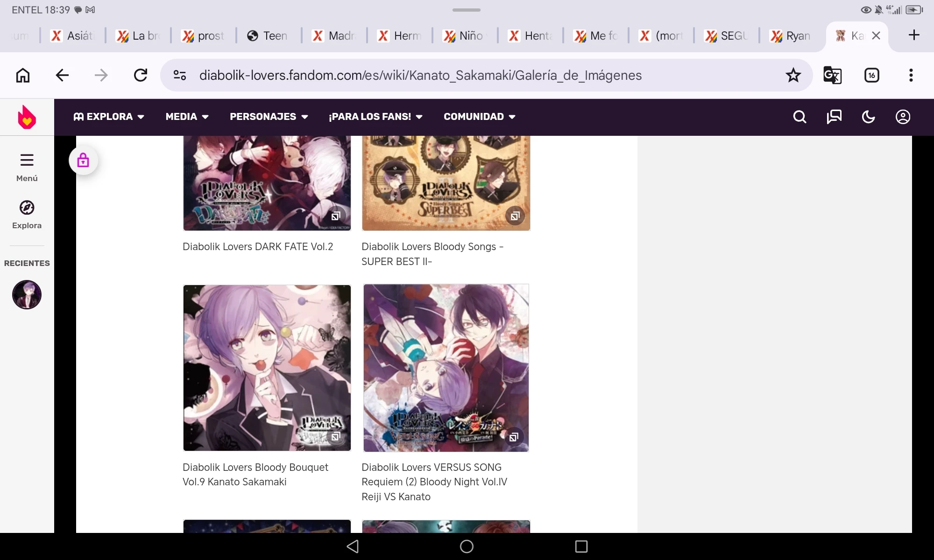Open the discussions chat icon
Screen dimensions: 934x560
pos(834,117)
